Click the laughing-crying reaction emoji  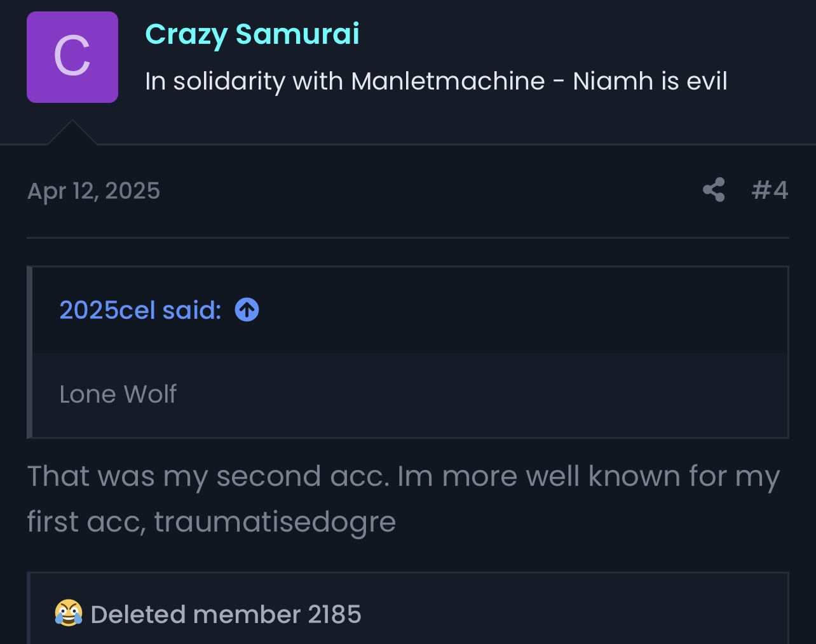point(68,614)
